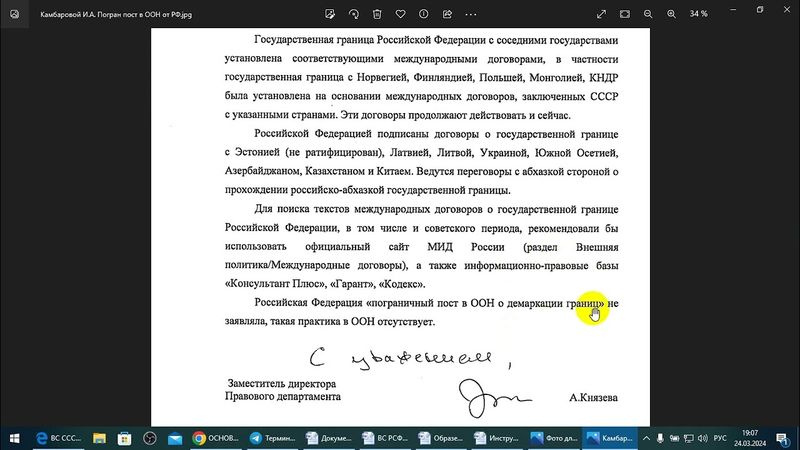Open OBS Studio icon on the taskbar
Screen dimensions: 800x450
[x=149, y=438]
